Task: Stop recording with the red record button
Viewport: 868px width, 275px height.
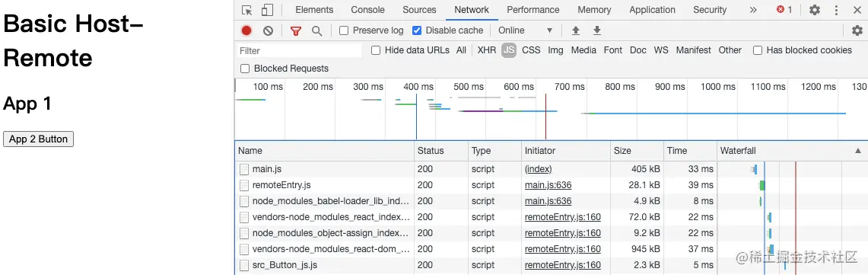Action: 246,30
